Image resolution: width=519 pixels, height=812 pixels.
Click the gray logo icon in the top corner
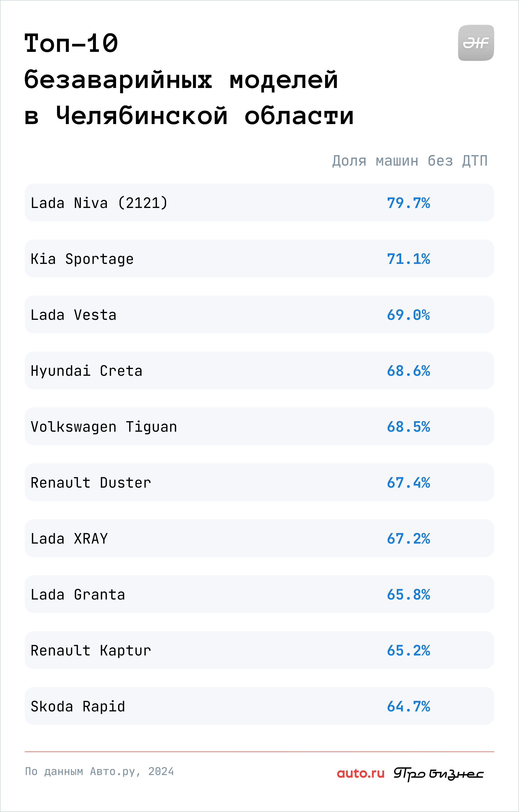[476, 43]
